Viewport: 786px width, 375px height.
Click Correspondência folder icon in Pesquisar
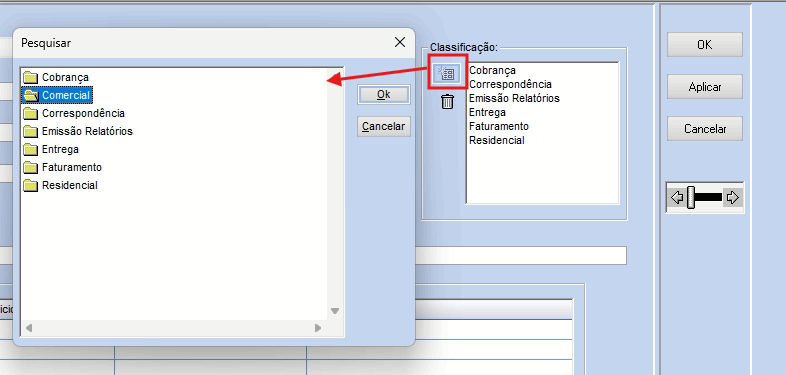[x=31, y=113]
